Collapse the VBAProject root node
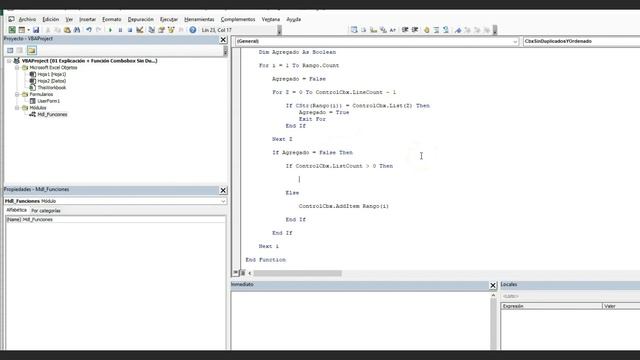 click(x=9, y=60)
